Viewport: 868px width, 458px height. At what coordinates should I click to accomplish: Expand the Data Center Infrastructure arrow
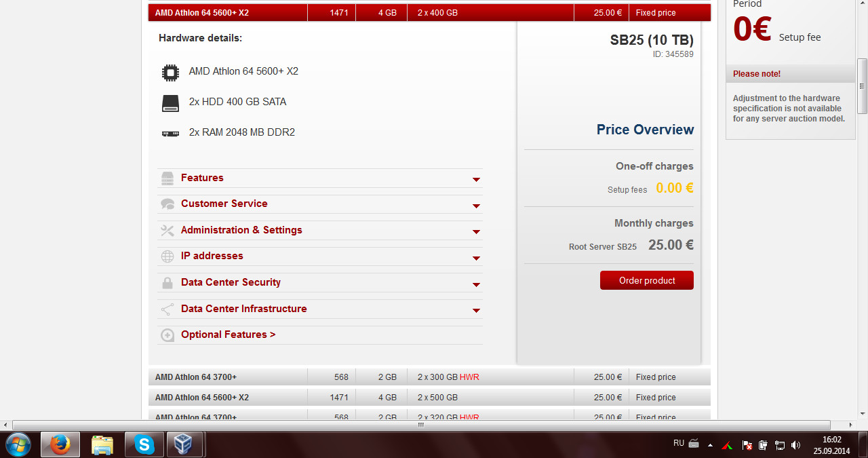476,311
